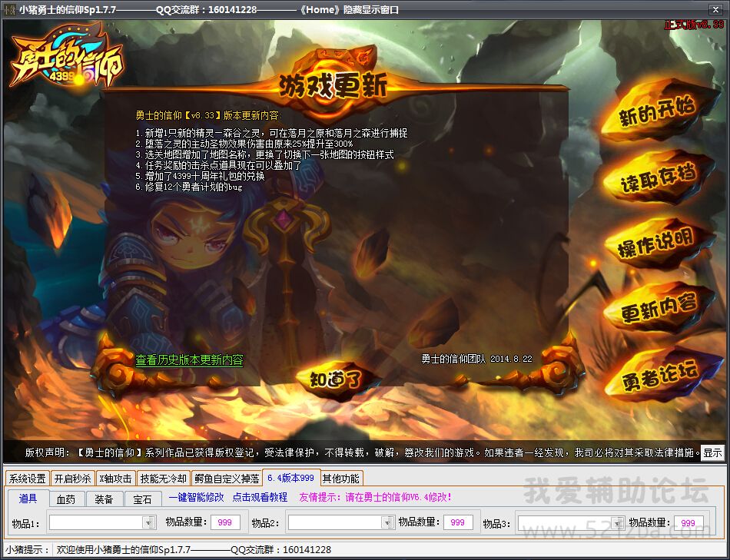
Task: Show the 更新内容 update notes
Action: (x=659, y=307)
